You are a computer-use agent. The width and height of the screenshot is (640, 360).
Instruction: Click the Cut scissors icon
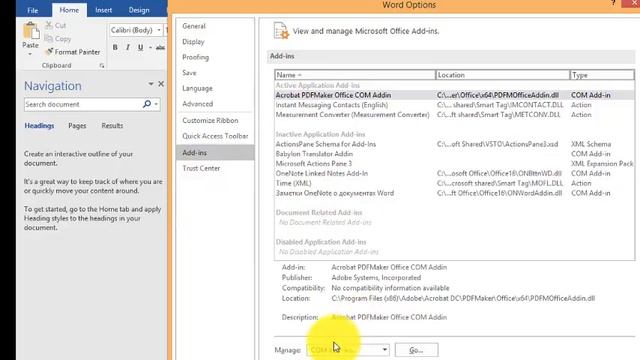coord(49,25)
